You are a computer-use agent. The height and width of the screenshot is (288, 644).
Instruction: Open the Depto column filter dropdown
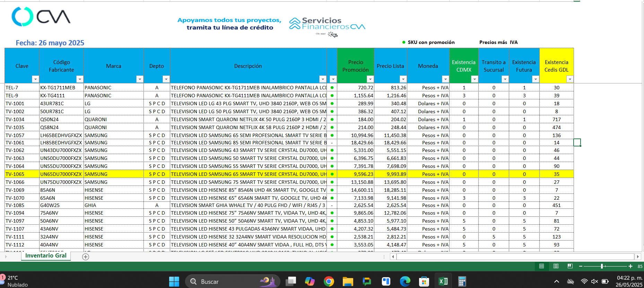coord(166,79)
